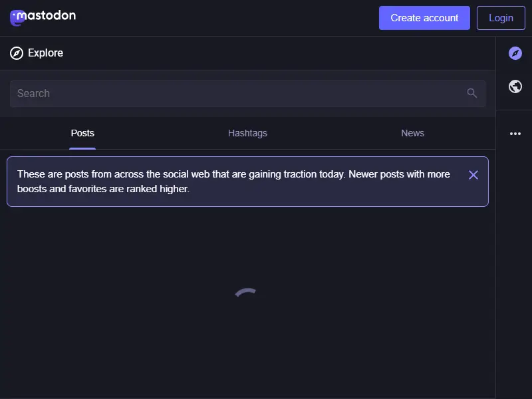Select the Posts tab
The height and width of the screenshot is (399, 532).
pos(82,134)
